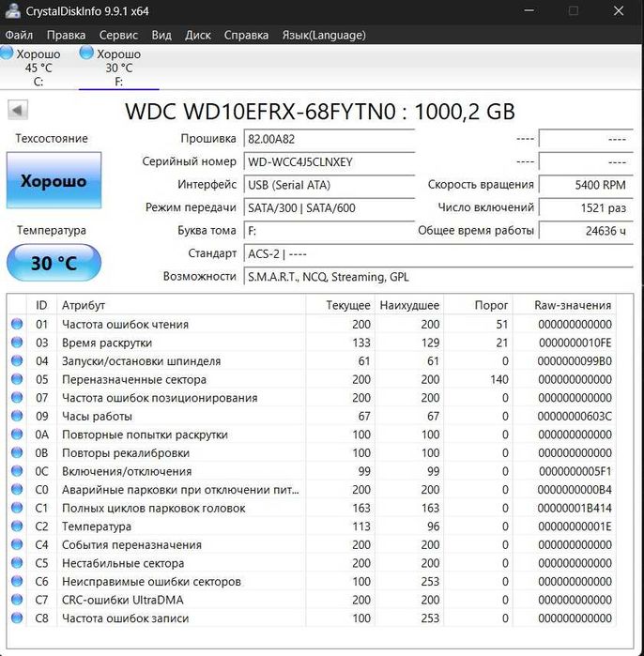Open the Язык(Language) menu
644x656 pixels.
[x=324, y=35]
